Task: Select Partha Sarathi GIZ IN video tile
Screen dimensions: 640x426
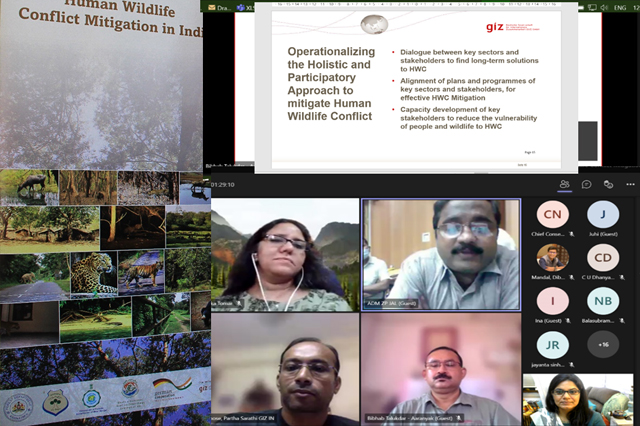Action: pos(285,368)
